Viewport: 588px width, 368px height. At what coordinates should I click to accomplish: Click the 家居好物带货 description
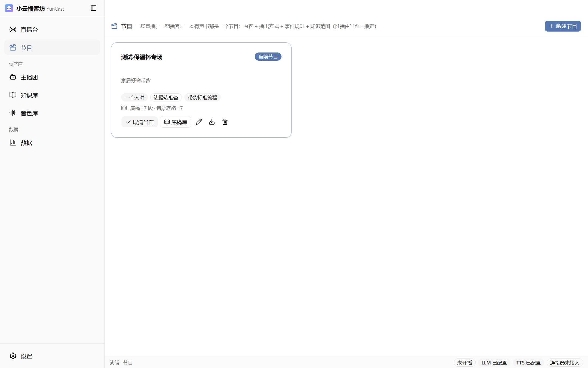(136, 81)
